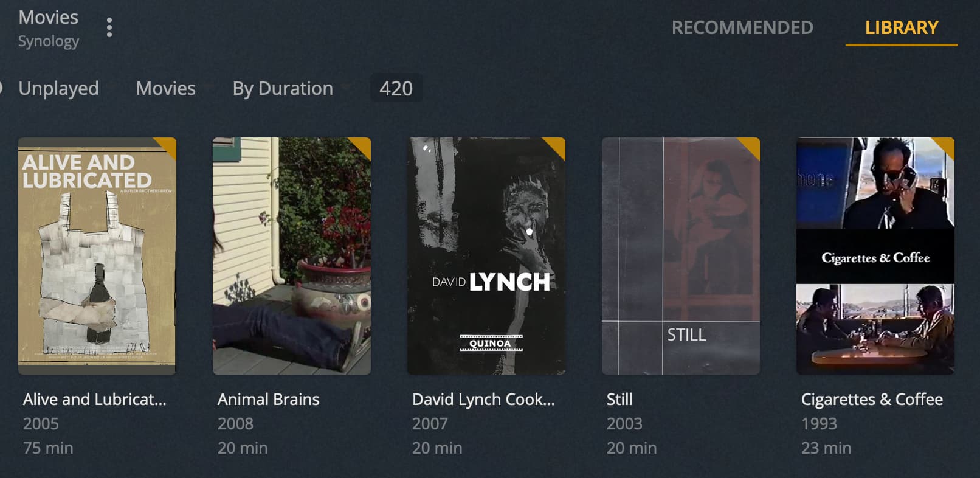Viewport: 980px width, 478px height.
Task: Click the 420 item count badge
Action: [396, 89]
